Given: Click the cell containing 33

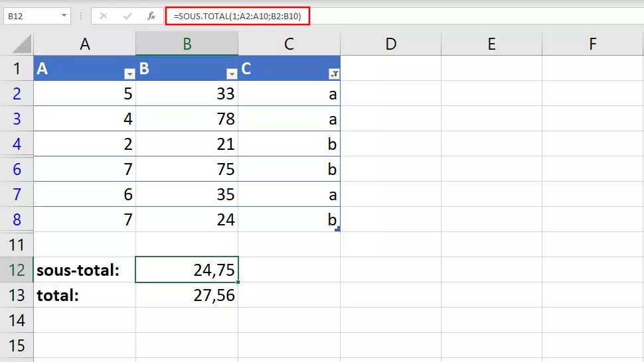Looking at the screenshot, I should click(x=187, y=94).
